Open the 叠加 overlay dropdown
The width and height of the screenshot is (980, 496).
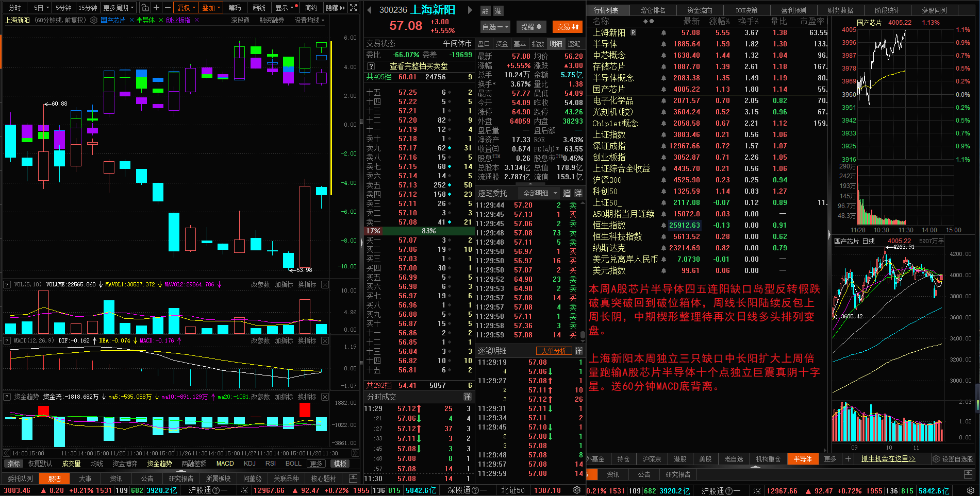pyautogui.click(x=211, y=8)
